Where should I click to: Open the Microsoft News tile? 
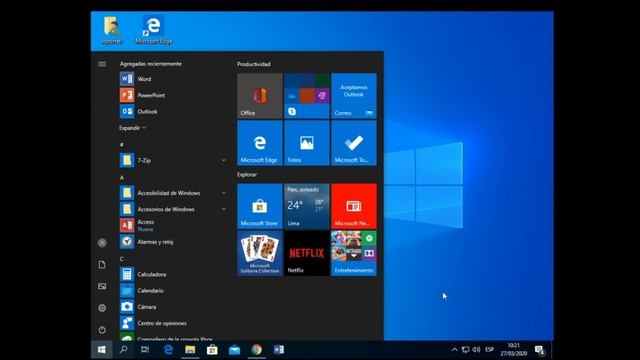tap(354, 206)
